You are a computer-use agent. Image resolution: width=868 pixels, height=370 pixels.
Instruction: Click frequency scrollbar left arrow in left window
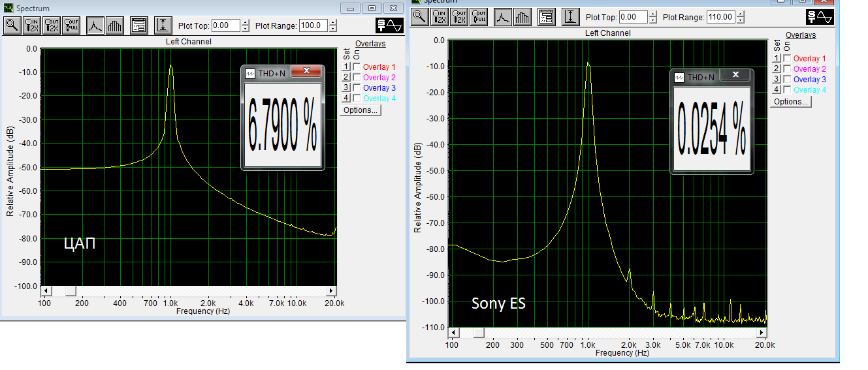[46, 291]
